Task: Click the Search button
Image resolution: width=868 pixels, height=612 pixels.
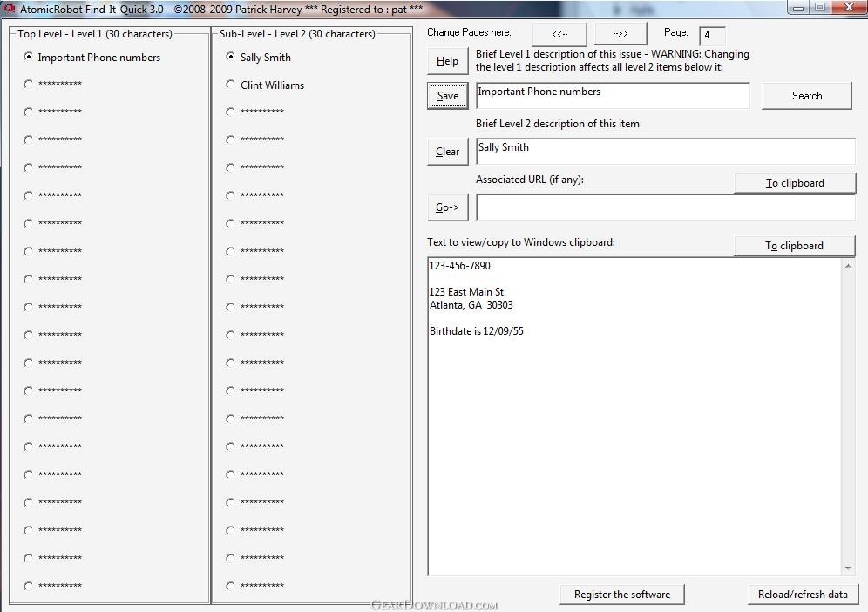Action: point(806,96)
